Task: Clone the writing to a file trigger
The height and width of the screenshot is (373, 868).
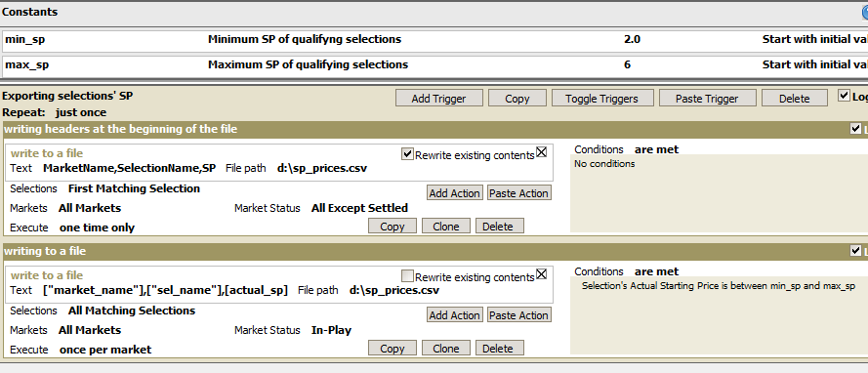Action: click(x=445, y=348)
